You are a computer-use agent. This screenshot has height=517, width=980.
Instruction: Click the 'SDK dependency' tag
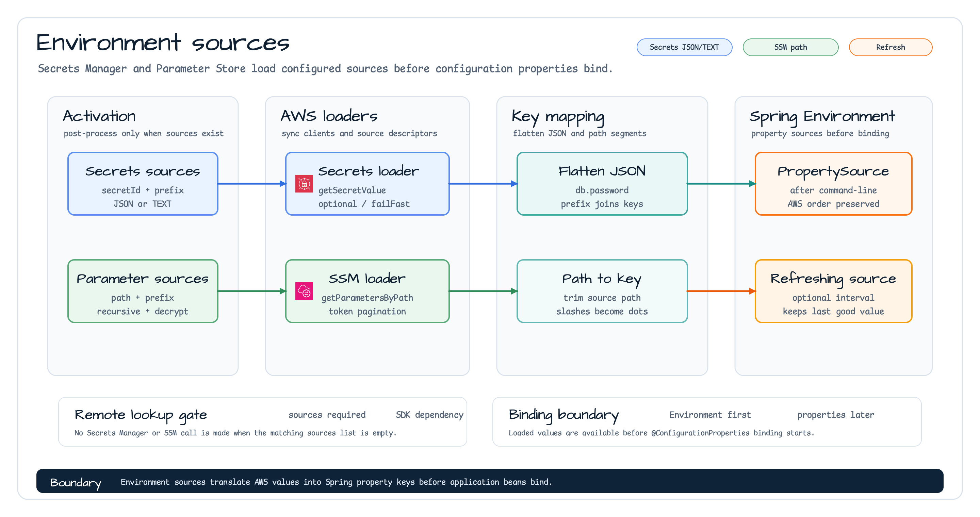point(429,415)
